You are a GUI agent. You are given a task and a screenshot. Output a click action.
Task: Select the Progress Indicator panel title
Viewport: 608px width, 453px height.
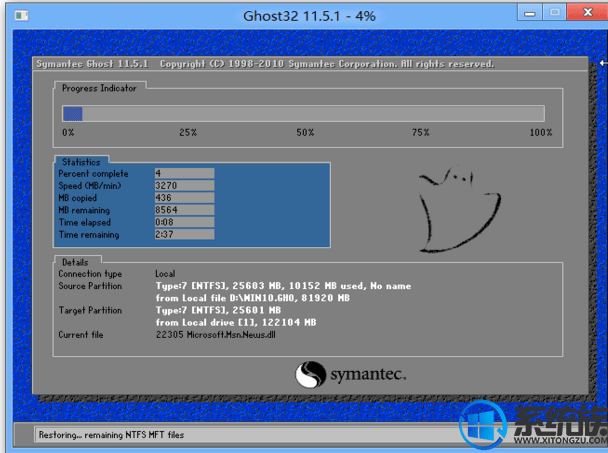tap(99, 88)
